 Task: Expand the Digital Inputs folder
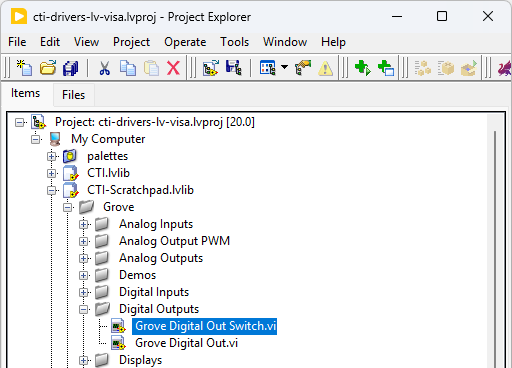pos(84,292)
